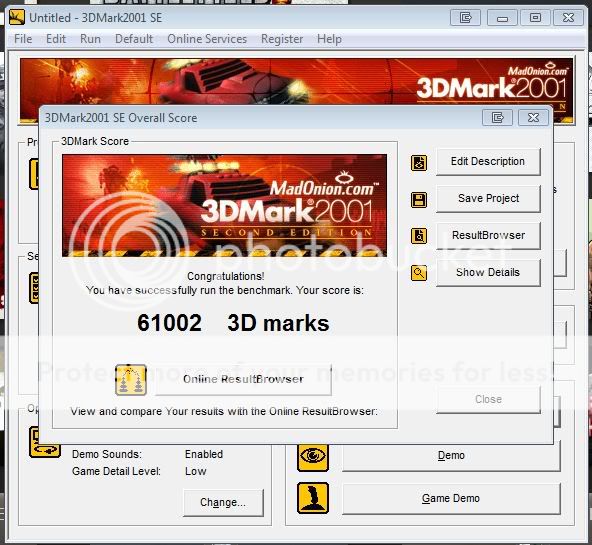Click the 61002 score value
592x545 pixels.
[x=169, y=323]
